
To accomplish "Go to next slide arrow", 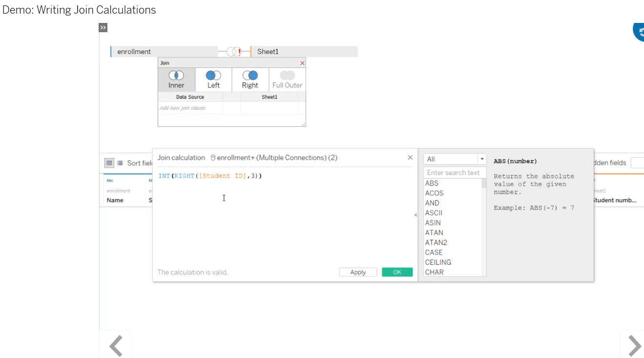I will tap(634, 346).
